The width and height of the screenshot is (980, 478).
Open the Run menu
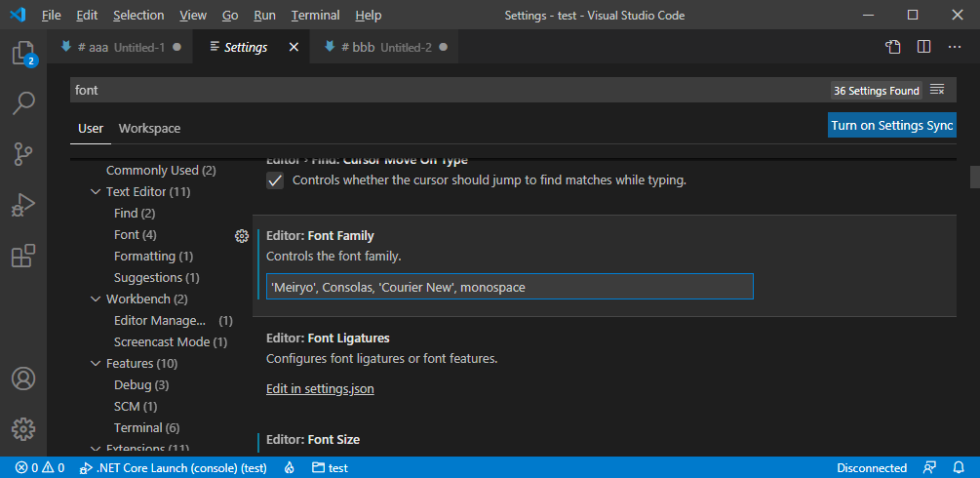[x=265, y=15]
